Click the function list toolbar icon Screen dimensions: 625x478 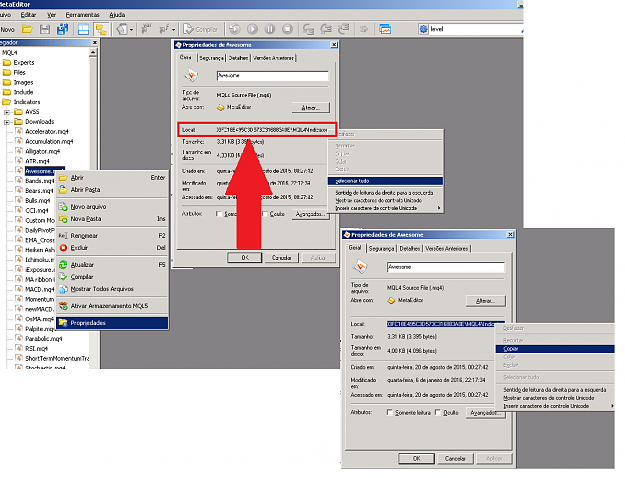coord(164,29)
